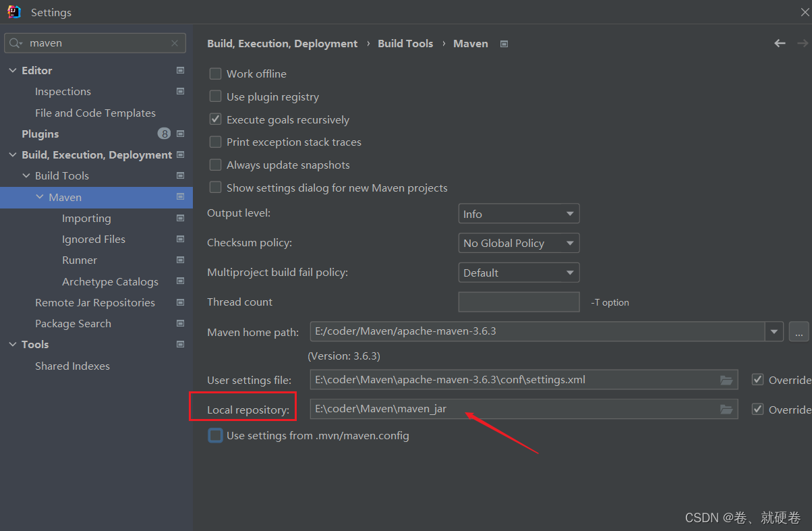This screenshot has height=531, width=812.
Task: Click the IntelliJ IDEA logo in title bar
Action: [13, 11]
